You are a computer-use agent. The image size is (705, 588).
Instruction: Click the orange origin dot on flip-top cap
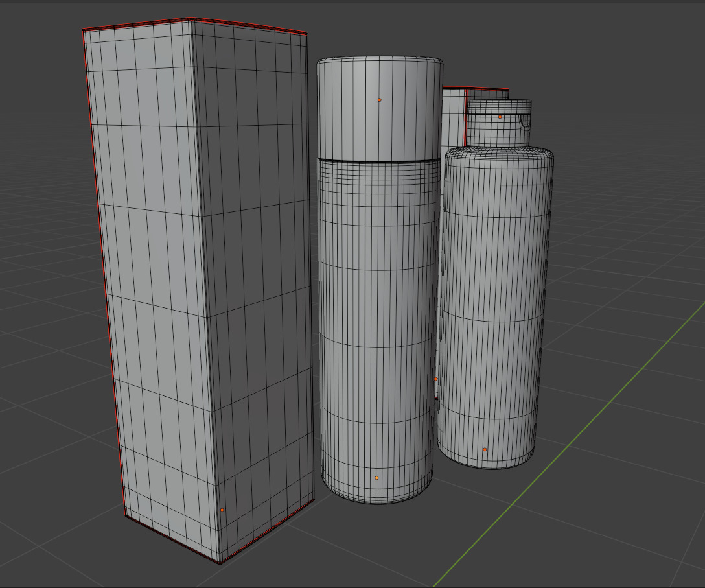[x=500, y=117]
